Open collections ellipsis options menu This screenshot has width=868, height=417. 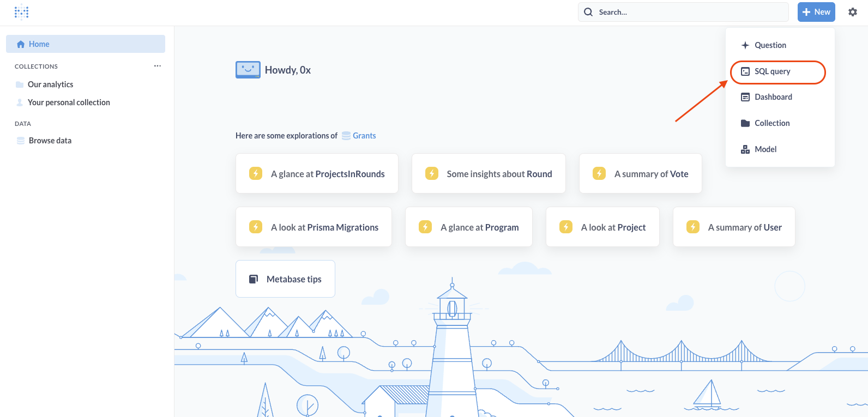158,66
